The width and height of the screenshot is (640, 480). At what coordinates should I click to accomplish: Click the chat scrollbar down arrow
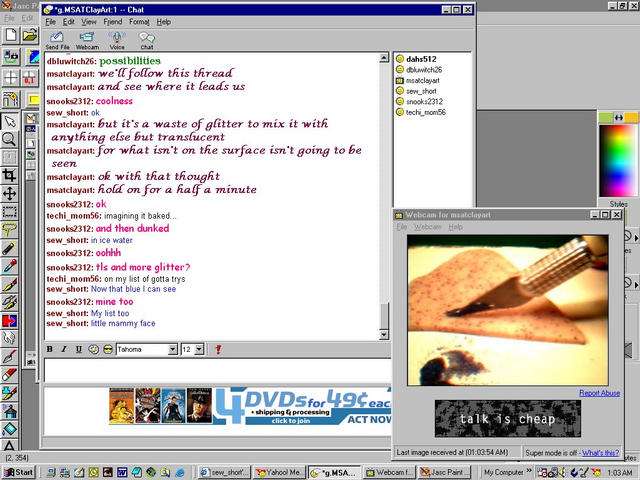click(384, 335)
